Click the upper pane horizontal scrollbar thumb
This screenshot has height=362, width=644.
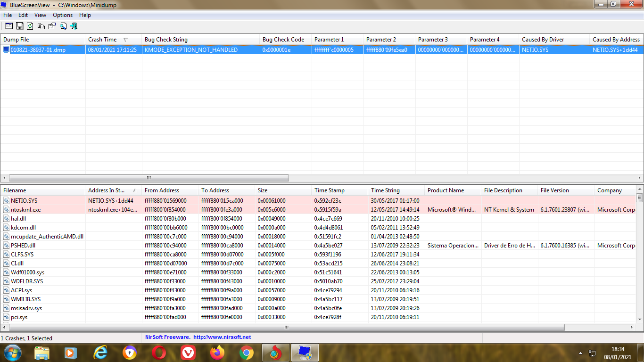[149, 178]
